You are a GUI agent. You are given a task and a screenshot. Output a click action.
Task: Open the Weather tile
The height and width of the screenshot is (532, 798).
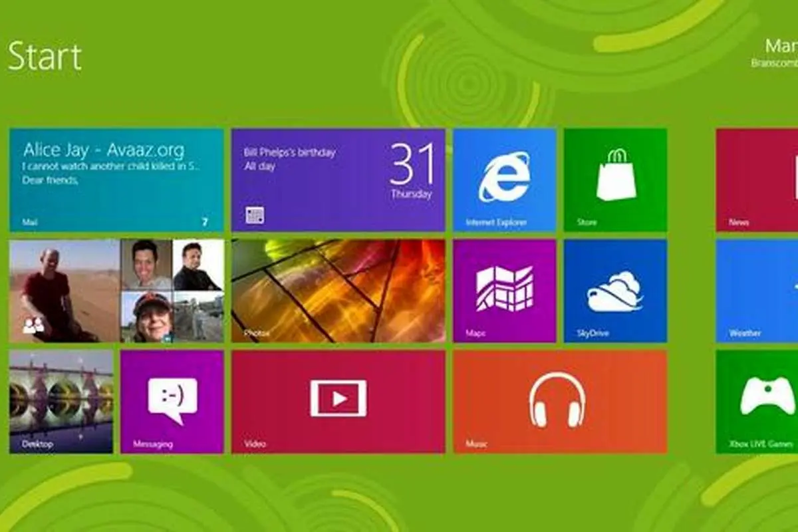point(757,291)
